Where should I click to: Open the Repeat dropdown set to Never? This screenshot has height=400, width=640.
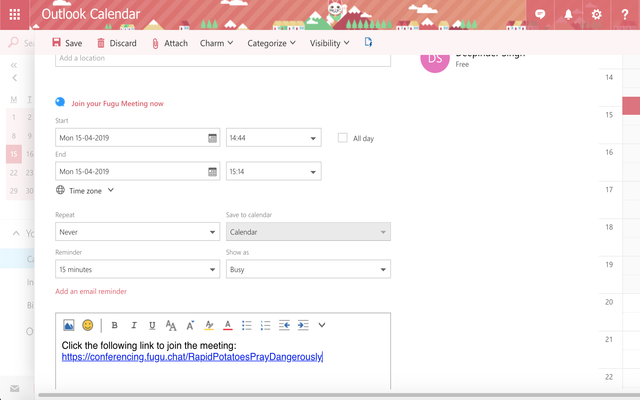[x=137, y=232]
